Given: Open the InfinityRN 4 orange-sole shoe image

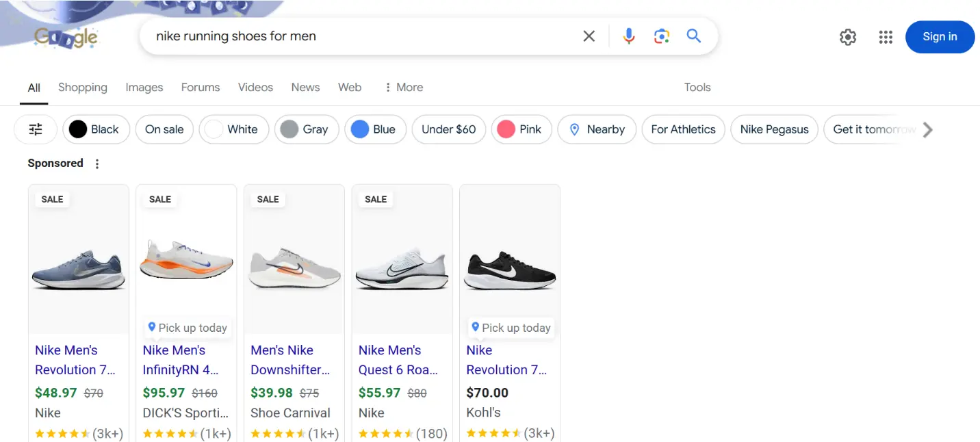Looking at the screenshot, I should (186, 260).
